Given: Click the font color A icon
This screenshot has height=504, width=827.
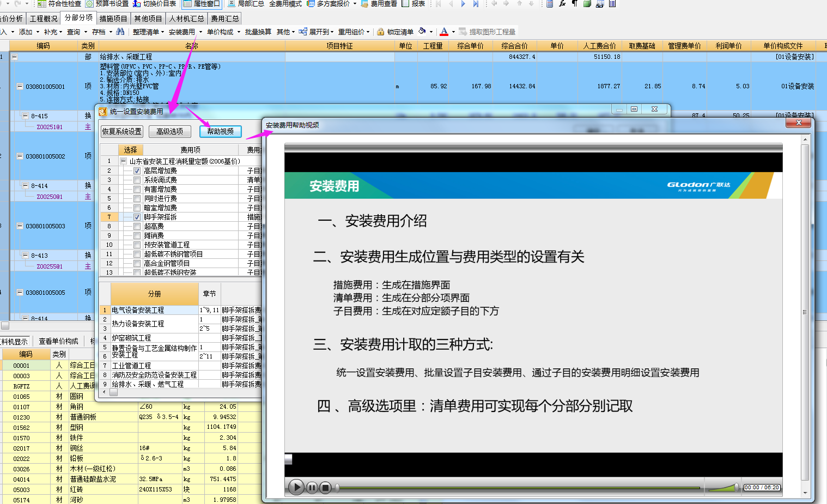Looking at the screenshot, I should [444, 32].
